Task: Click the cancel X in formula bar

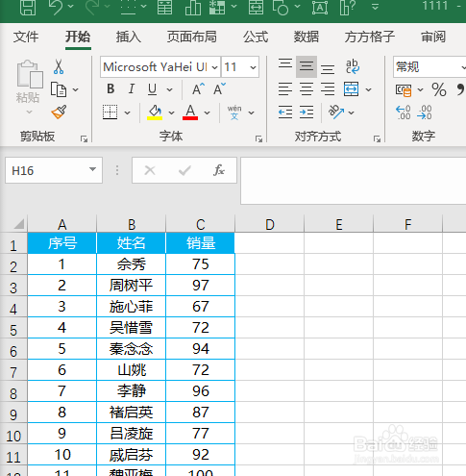Action: [150, 170]
